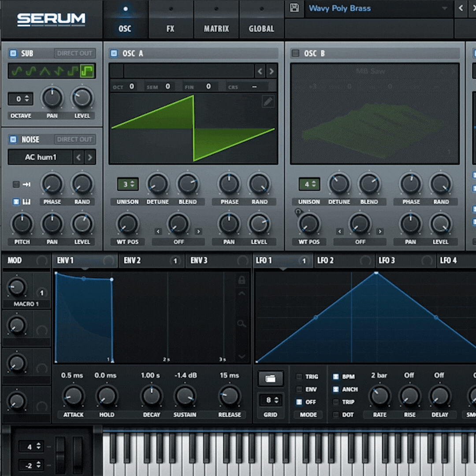Open the LFO shape folder icon
Viewport: 476px width, 476px height.
(270, 379)
